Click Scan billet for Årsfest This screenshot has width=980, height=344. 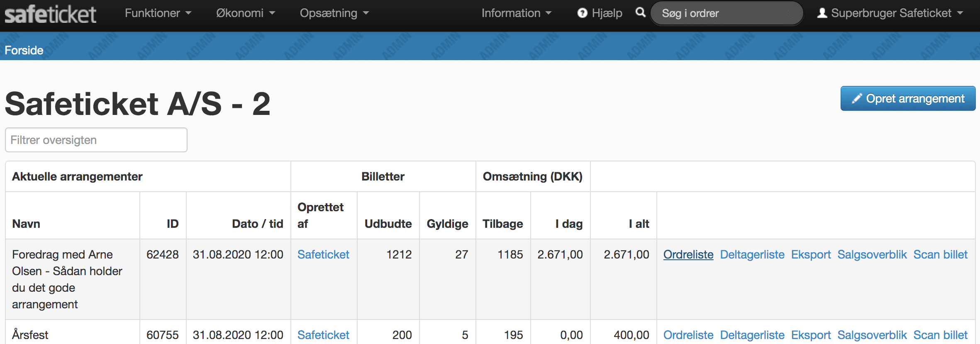pos(941,335)
